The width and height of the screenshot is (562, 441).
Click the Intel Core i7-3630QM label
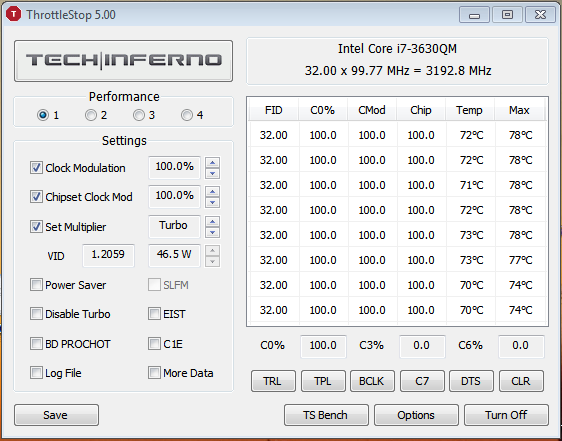coord(397,49)
